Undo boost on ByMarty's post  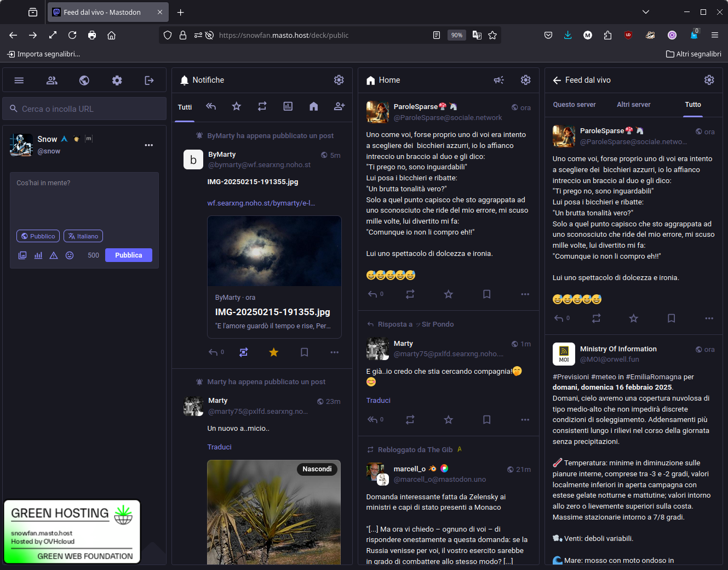coord(244,352)
